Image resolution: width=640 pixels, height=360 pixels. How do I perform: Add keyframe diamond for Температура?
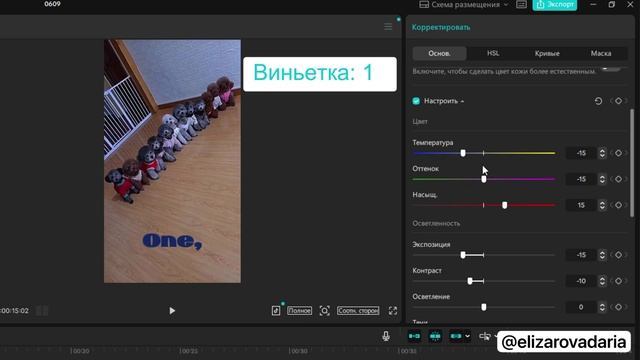click(618, 153)
